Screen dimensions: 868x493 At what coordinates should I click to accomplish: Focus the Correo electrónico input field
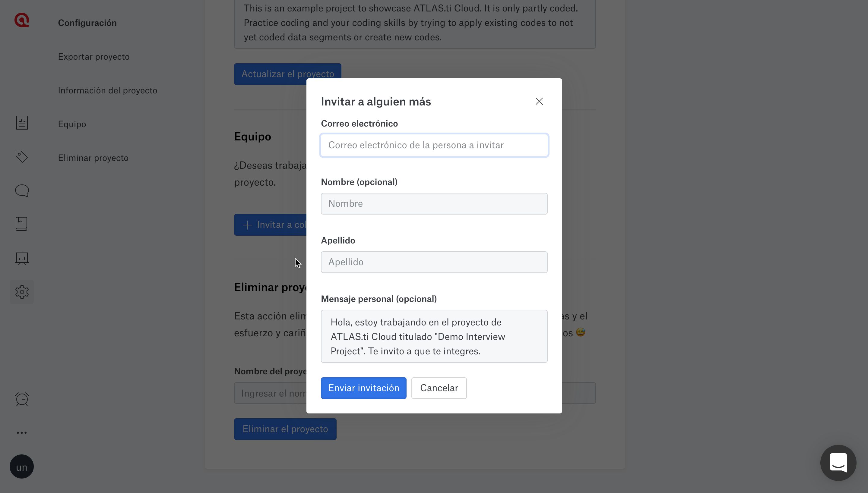point(434,145)
